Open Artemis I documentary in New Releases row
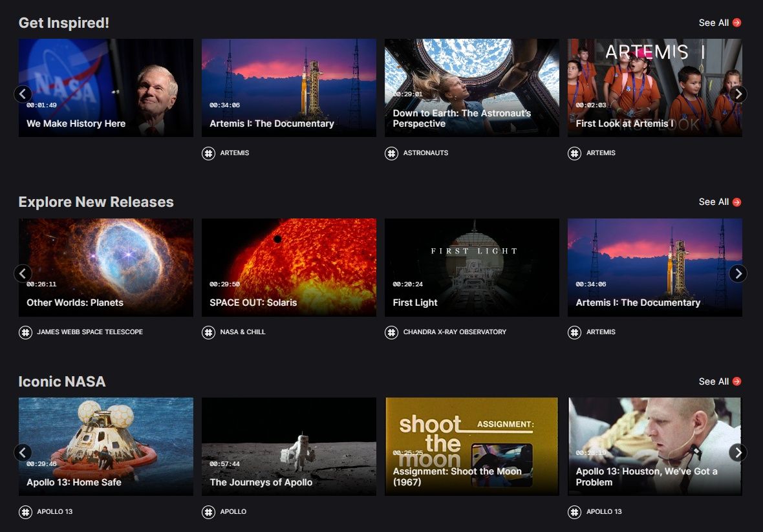The height and width of the screenshot is (532, 763). [x=654, y=268]
